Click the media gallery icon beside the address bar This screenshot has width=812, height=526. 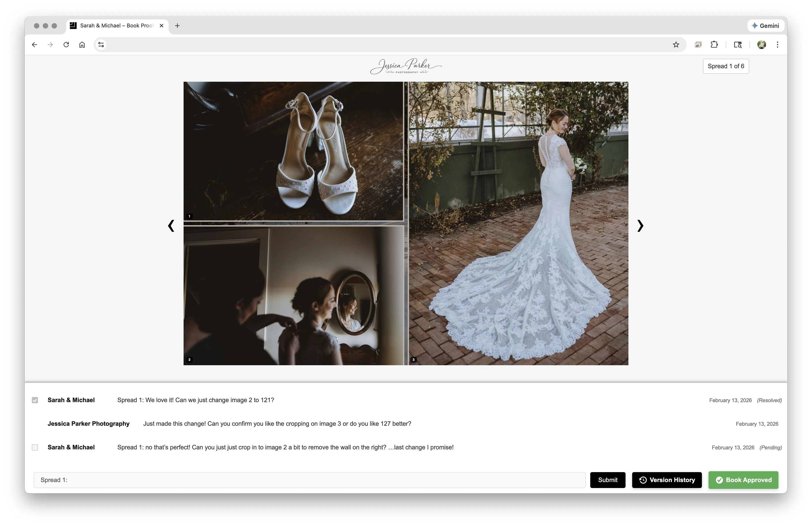point(698,44)
